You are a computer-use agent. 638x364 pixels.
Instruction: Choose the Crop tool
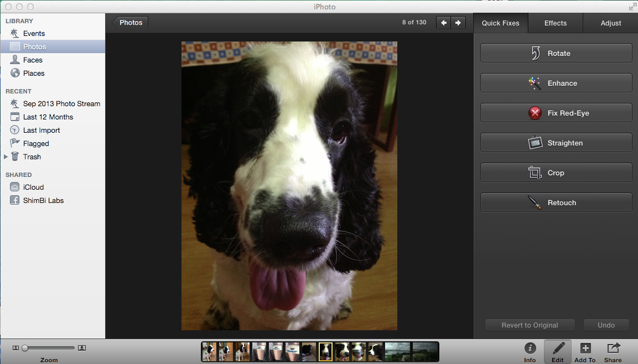(556, 173)
